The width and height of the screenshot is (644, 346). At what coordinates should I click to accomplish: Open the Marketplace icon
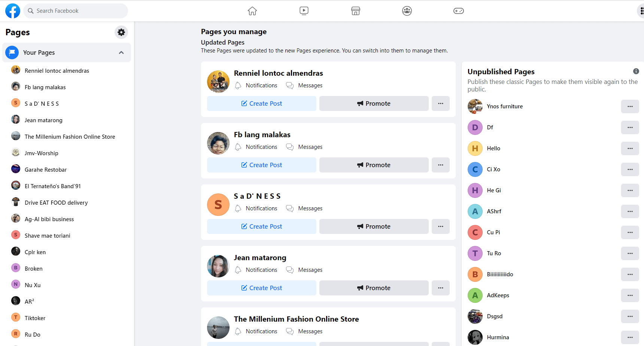pos(356,11)
